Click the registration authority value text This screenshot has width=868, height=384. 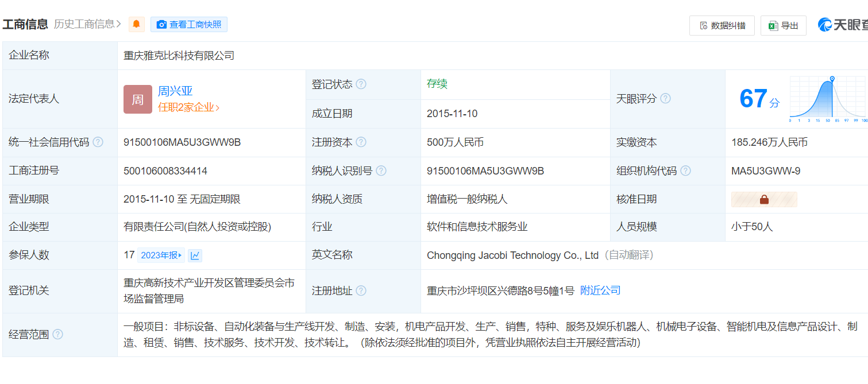point(209,291)
